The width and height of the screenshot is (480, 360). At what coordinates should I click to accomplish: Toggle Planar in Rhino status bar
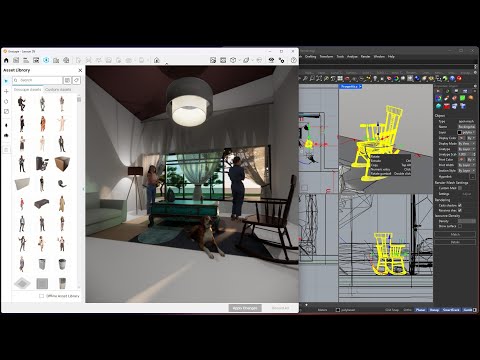point(420,310)
